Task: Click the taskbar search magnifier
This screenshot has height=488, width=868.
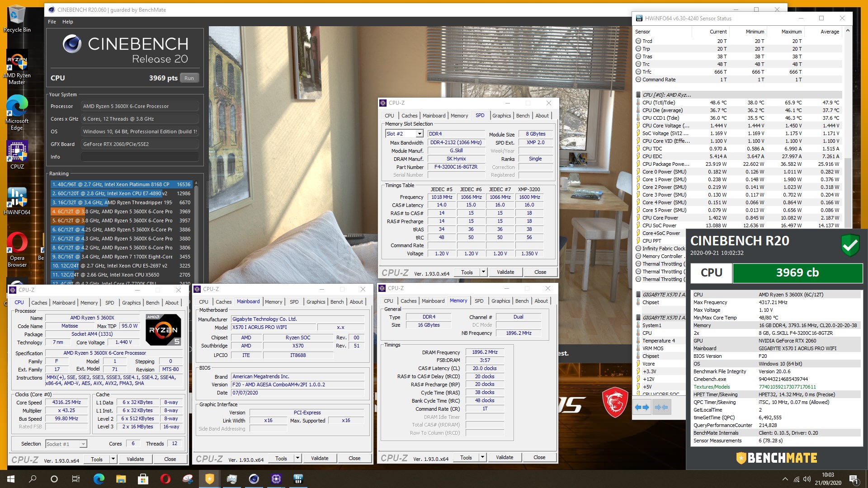Action: coord(33,479)
